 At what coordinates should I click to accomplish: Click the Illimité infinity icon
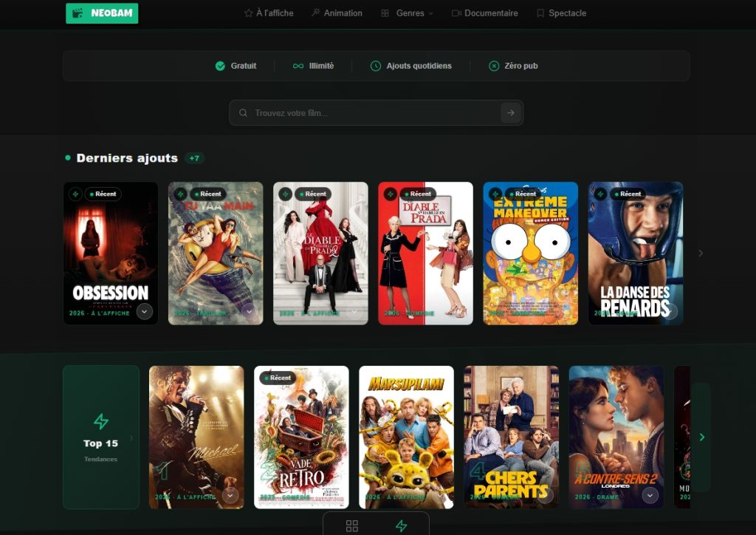pos(298,66)
